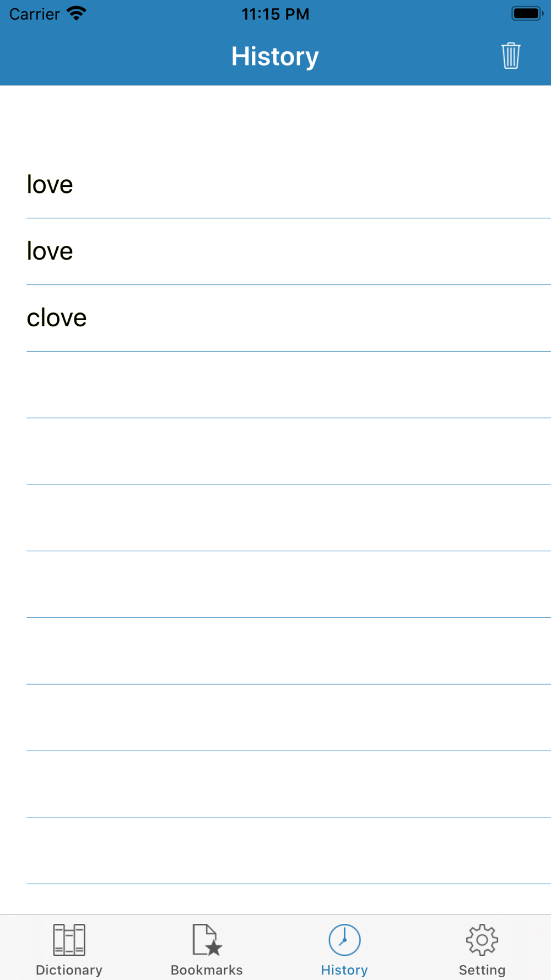Tap the Carrier text in status bar
Viewport: 551px width, 980px height.
(34, 14)
